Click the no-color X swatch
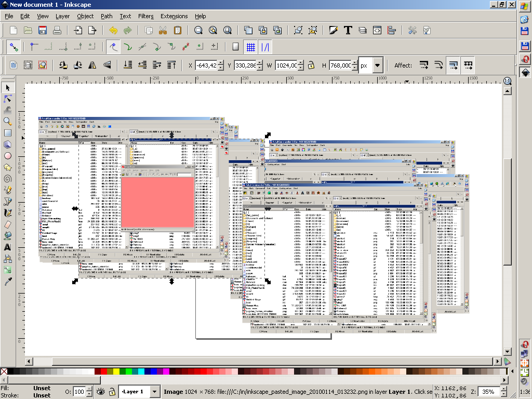 [4, 371]
